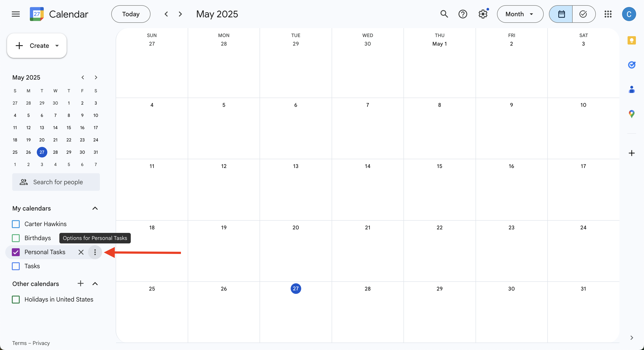Screen dimensions: 644x350
Task: Hide side panel chevron at bottom right
Action: pos(632,338)
